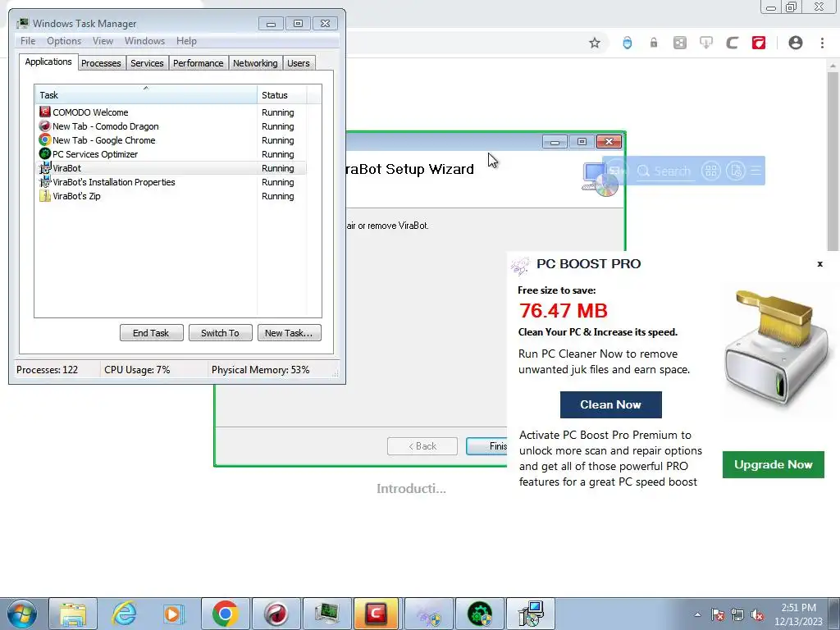Screen dimensions: 840x630
Task: Select ViraBot's Installation Properties task row
Action: (x=171, y=181)
